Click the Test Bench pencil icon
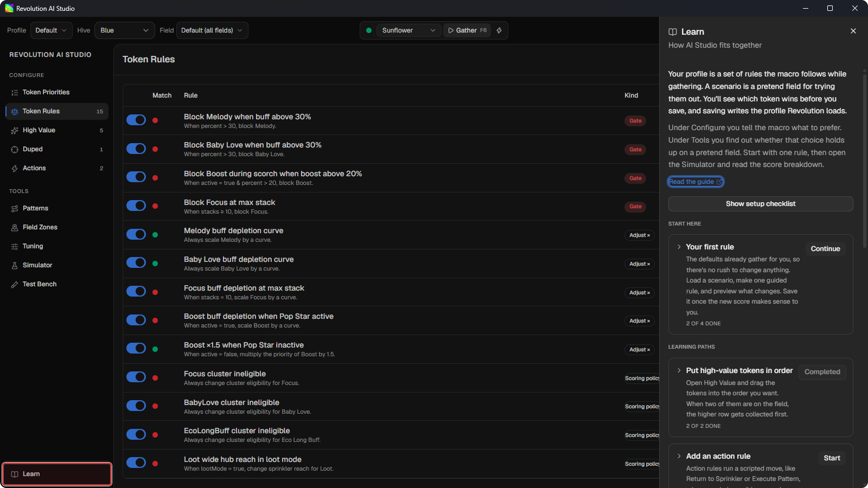 [x=15, y=285]
